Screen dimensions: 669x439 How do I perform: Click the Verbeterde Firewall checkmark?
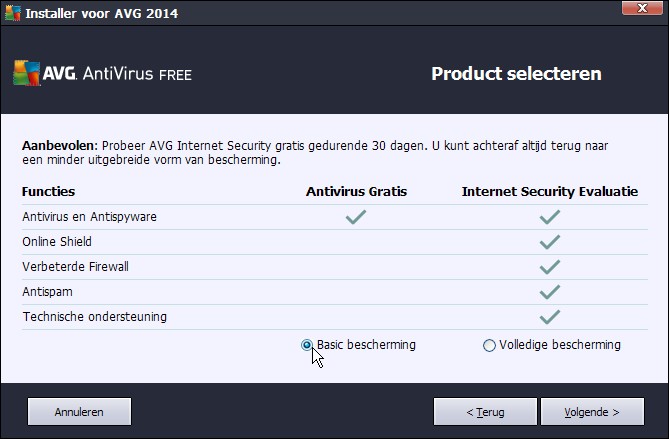[549, 267]
